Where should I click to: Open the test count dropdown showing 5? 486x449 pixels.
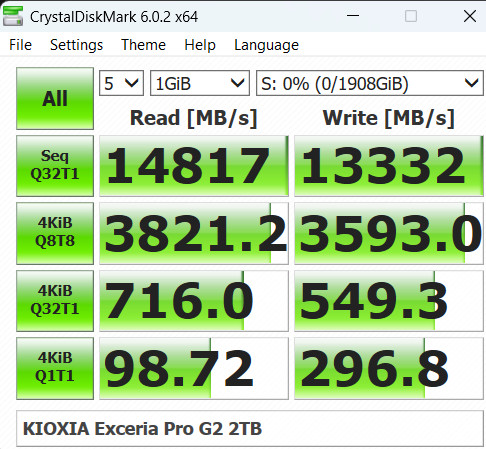[x=121, y=83]
